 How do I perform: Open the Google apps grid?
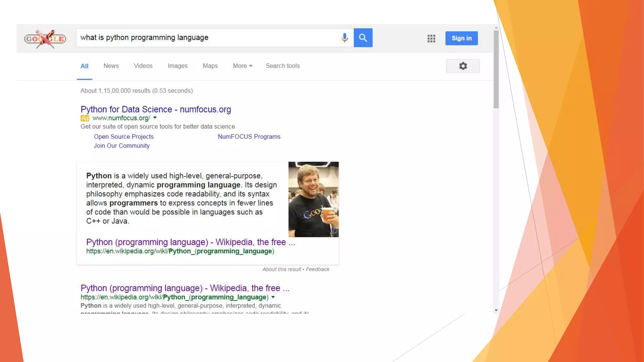(431, 38)
